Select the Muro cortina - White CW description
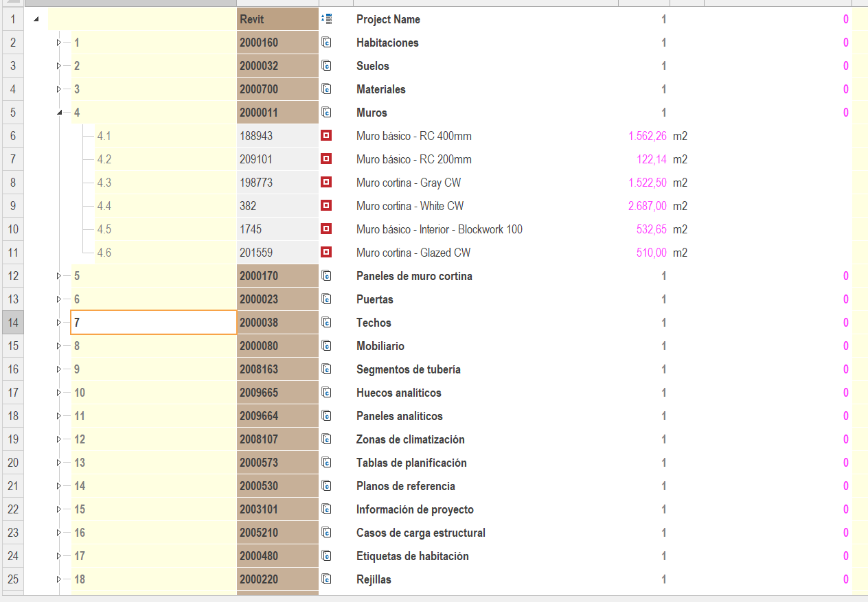868x602 pixels. click(x=410, y=206)
